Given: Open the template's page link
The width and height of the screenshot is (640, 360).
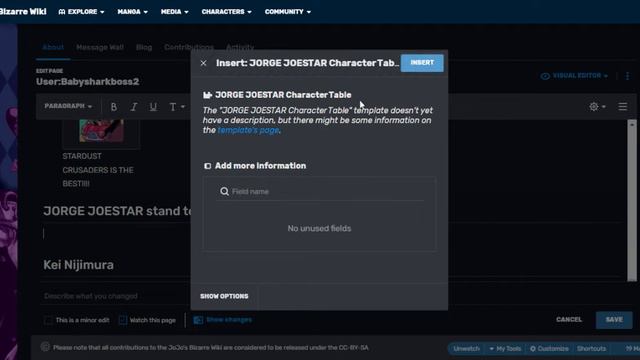Looking at the screenshot, I should pos(248,130).
